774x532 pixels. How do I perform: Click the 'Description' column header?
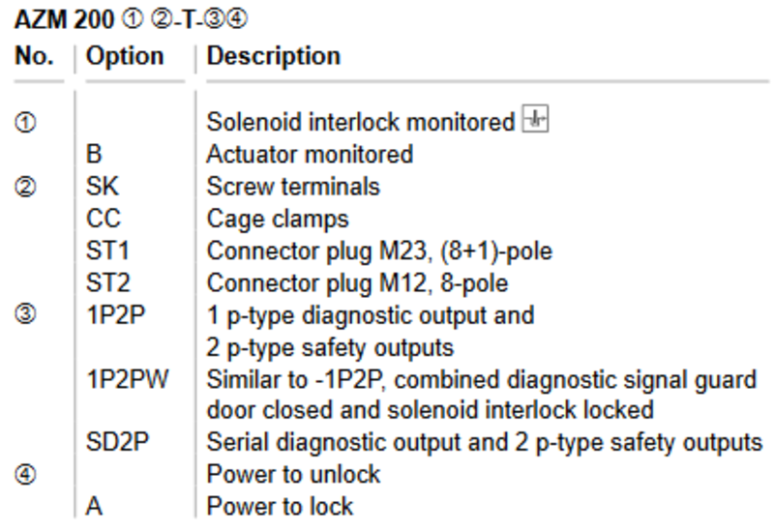pyautogui.click(x=274, y=56)
